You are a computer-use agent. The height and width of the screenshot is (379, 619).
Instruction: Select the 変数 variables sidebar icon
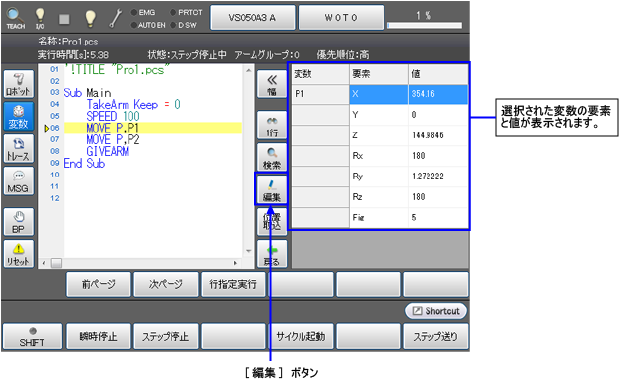point(19,116)
